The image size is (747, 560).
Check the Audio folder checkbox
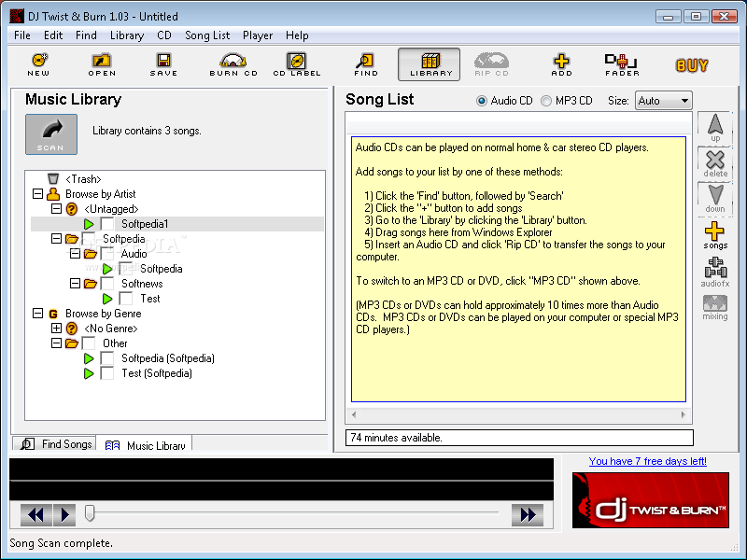coord(107,254)
